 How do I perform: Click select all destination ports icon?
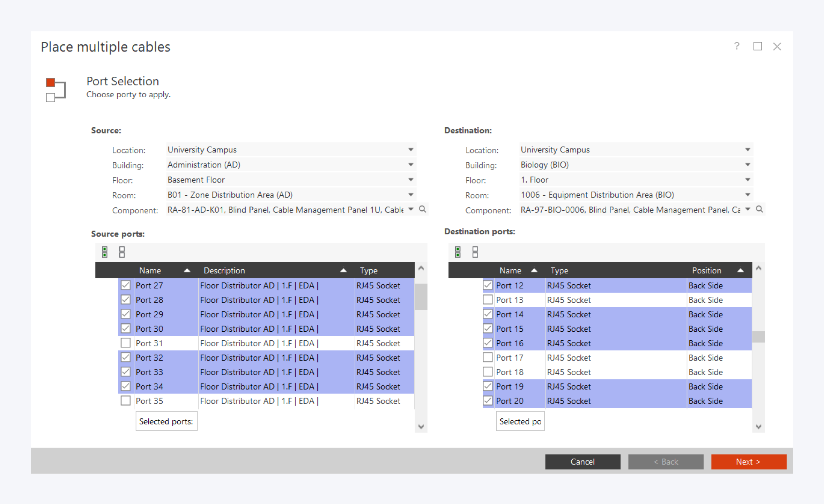pyautogui.click(x=458, y=251)
